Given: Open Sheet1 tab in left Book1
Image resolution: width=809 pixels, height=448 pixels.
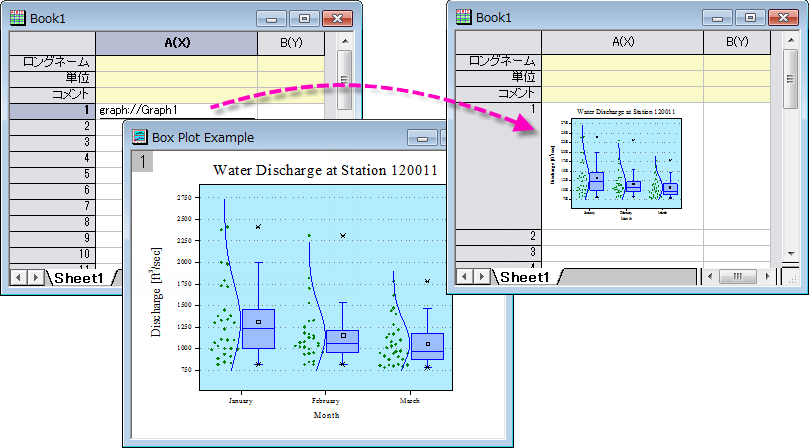Looking at the screenshot, I should pyautogui.click(x=79, y=278).
